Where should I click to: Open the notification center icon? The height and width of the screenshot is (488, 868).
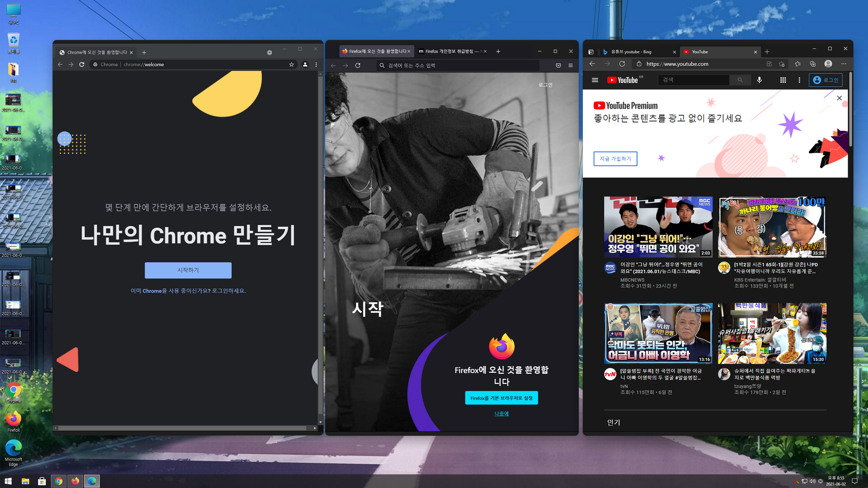pyautogui.click(x=855, y=481)
